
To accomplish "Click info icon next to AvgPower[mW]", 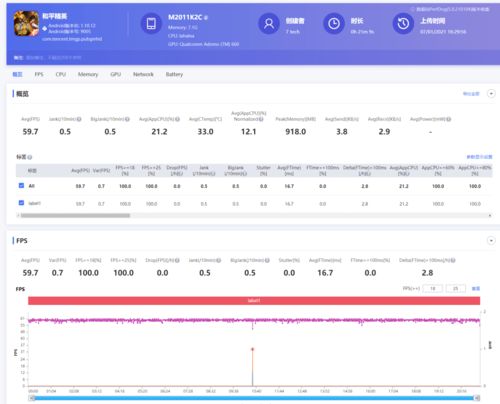I will coord(449,119).
